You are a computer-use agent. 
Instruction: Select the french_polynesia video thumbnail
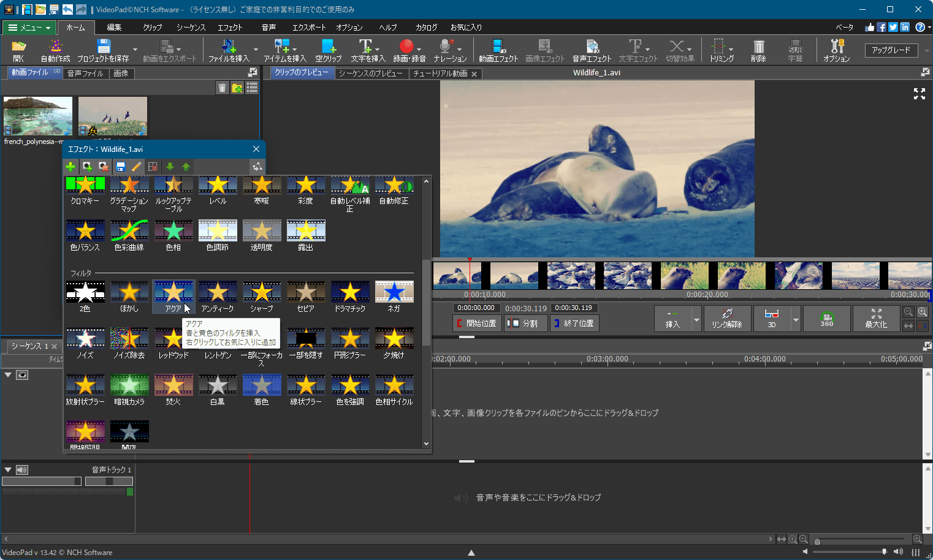point(38,116)
